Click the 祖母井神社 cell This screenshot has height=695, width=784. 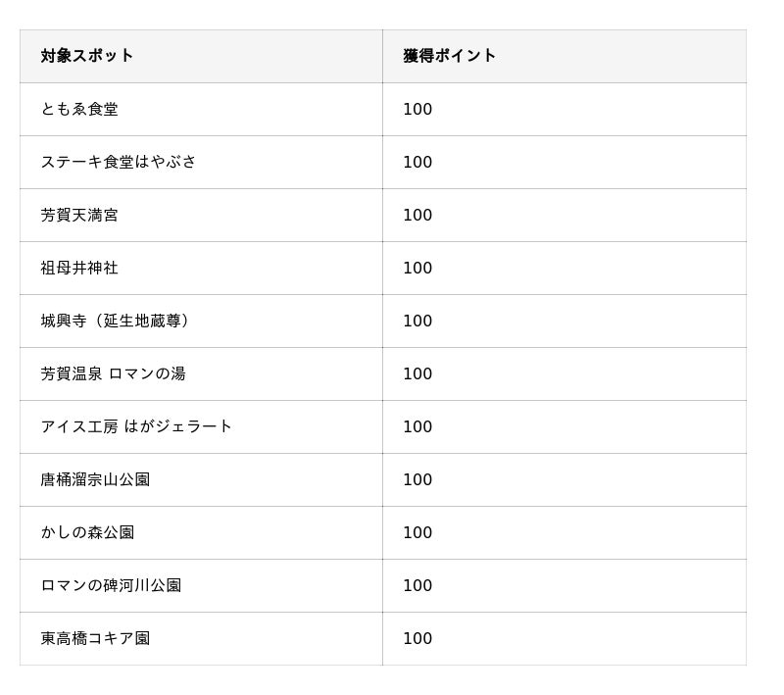click(x=201, y=268)
